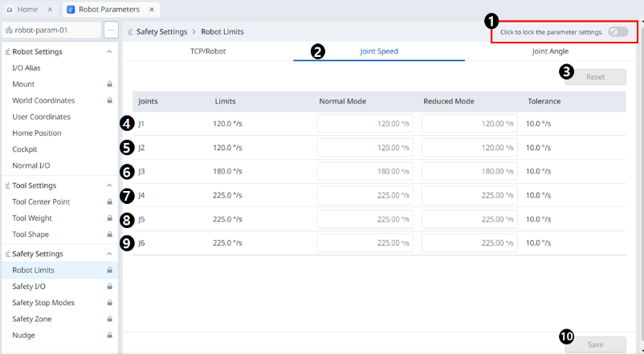Image resolution: width=644 pixels, height=354 pixels.
Task: Click the lock icon beside Nudge
Action: click(109, 335)
